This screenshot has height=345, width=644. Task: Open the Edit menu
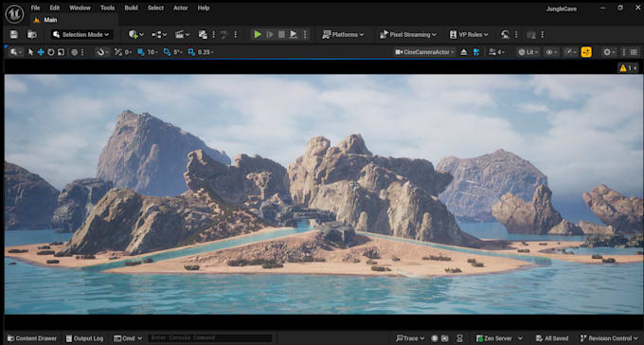55,8
